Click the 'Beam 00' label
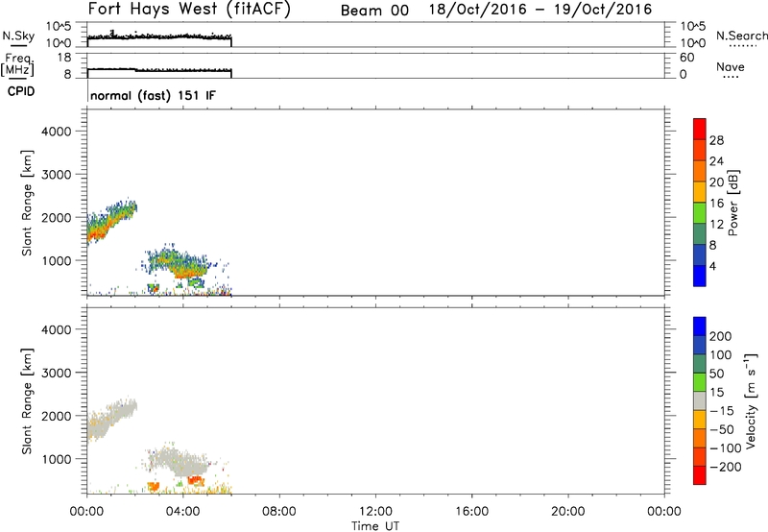The image size is (768, 532). 374,11
